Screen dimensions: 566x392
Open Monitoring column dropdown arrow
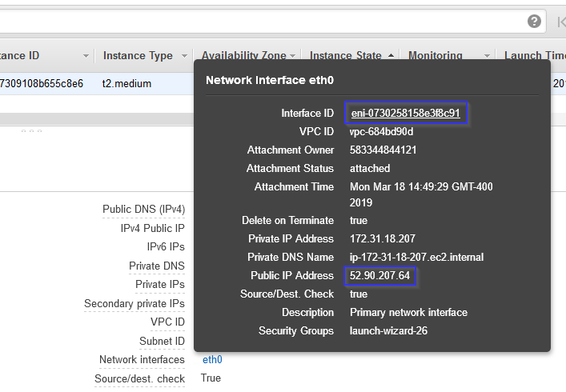487,56
